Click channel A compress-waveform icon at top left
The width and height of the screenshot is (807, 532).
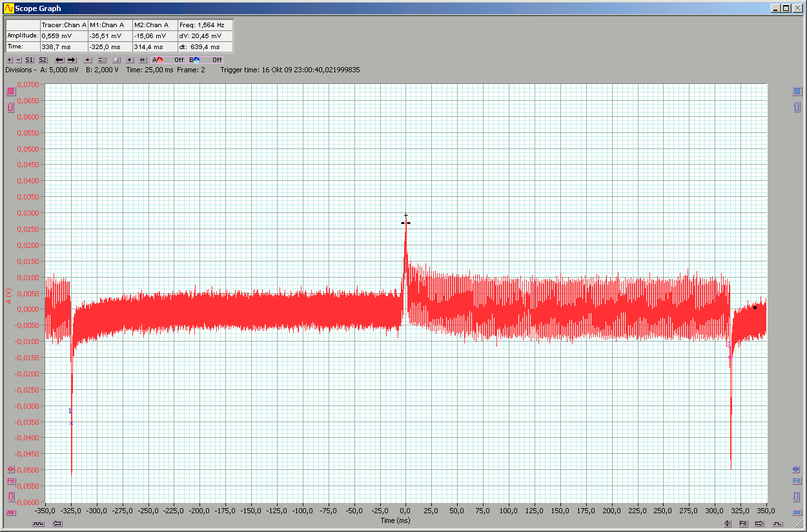[x=10, y=92]
